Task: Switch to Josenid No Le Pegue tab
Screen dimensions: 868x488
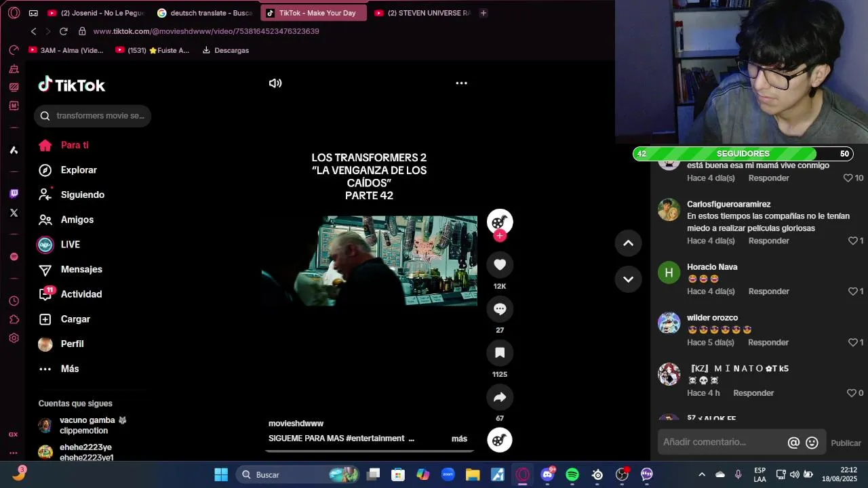Action: (x=96, y=13)
